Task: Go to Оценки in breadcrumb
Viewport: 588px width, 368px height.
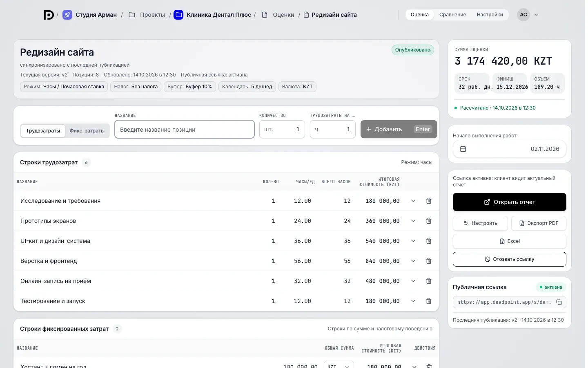Action: [x=283, y=15]
